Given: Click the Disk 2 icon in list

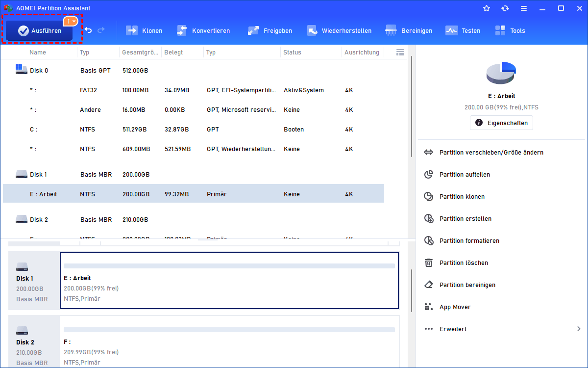Looking at the screenshot, I should [21, 219].
